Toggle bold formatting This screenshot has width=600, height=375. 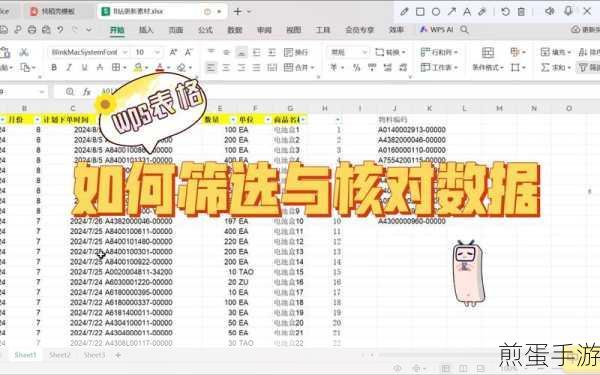click(54, 68)
